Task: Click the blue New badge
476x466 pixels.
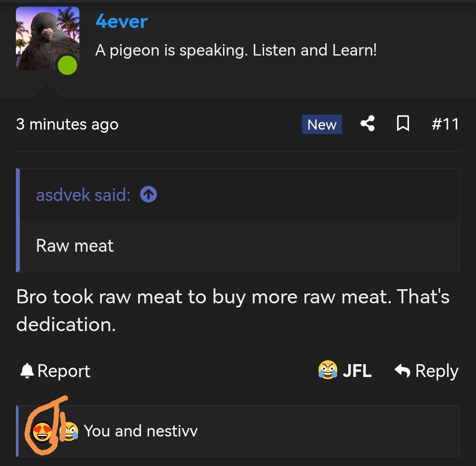Action: pos(322,124)
